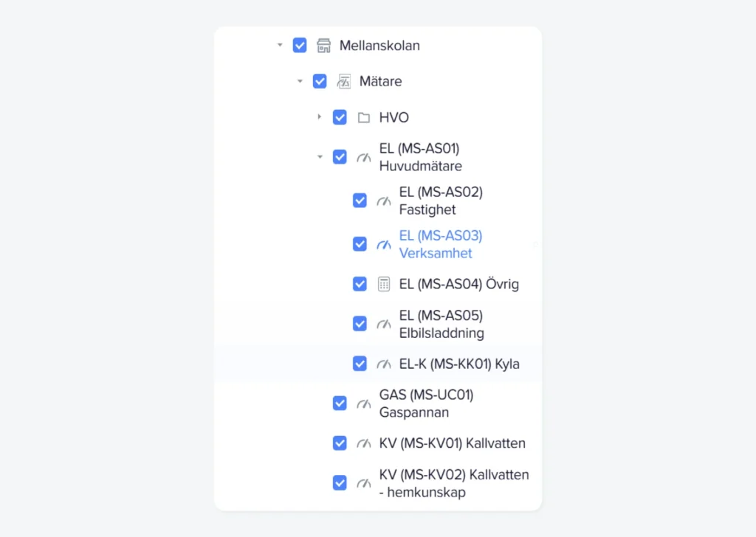Uncheck the Mellanskolan checkbox
Screen dimensions: 756x537
(x=300, y=46)
